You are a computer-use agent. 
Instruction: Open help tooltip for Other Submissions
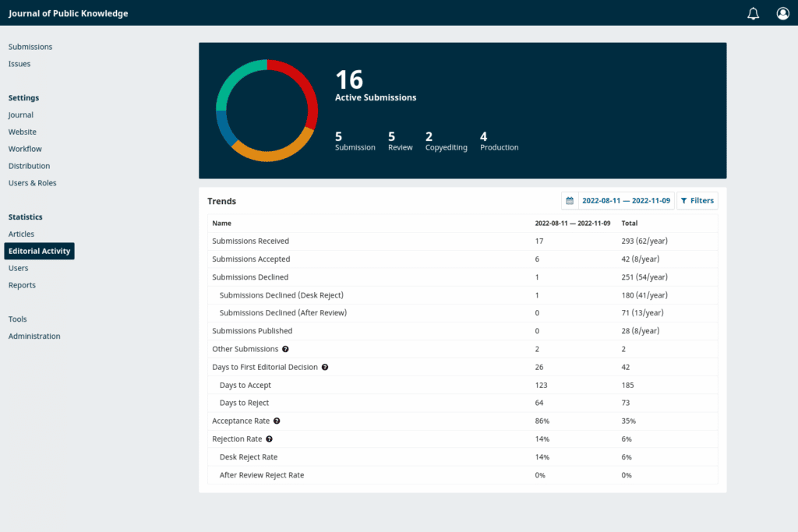point(285,349)
